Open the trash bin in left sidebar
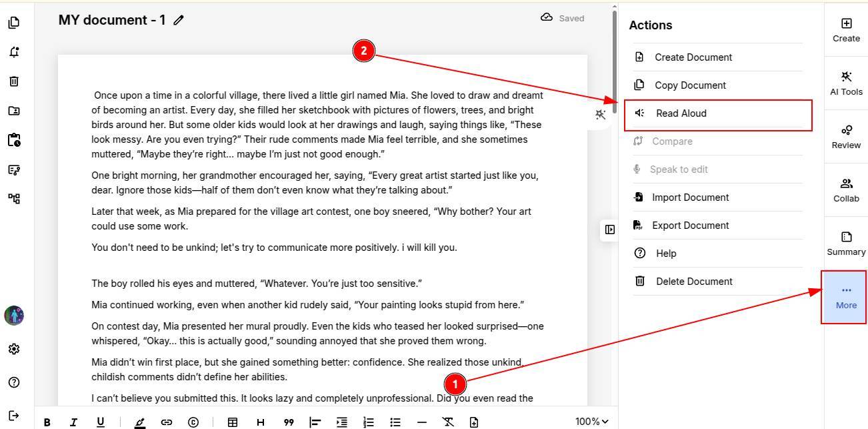Image resolution: width=868 pixels, height=429 pixels. tap(14, 81)
